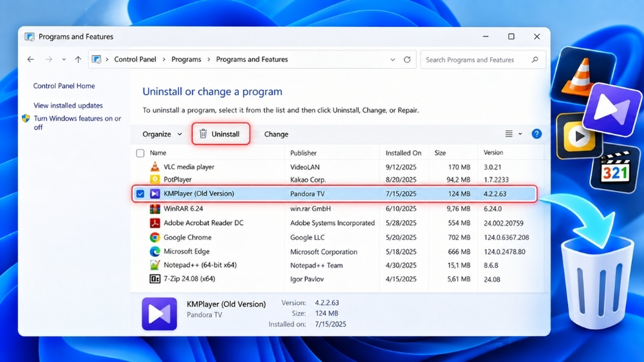
Task: Open Control Panel Home link
Action: pos(64,86)
